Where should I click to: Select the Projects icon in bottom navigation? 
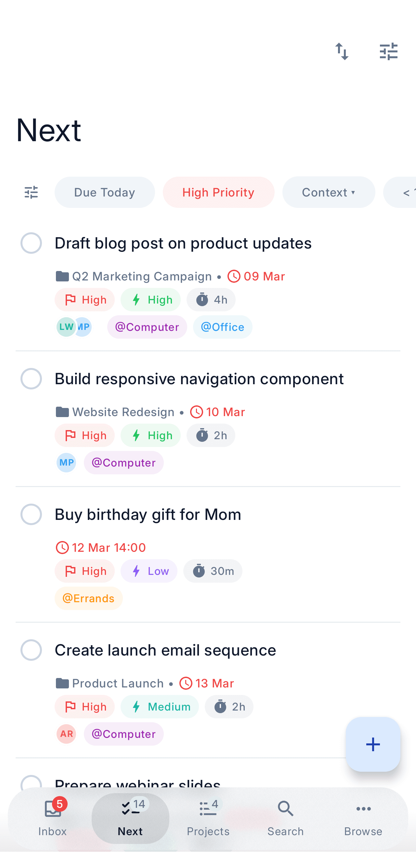click(x=208, y=809)
